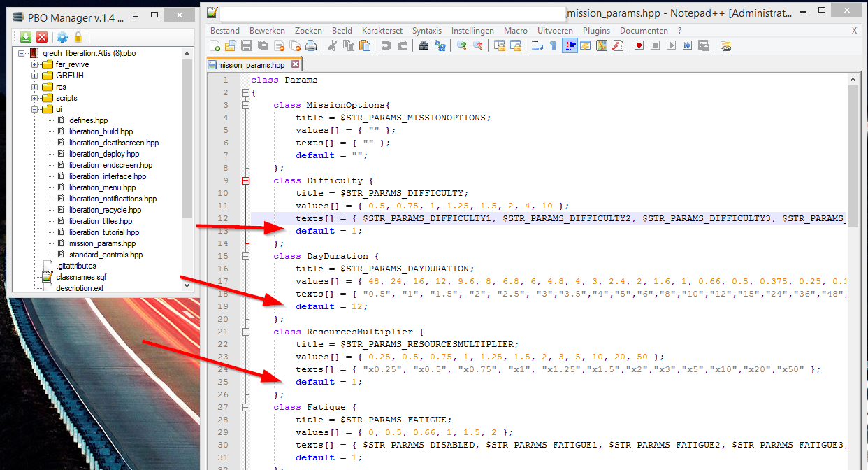
Task: Select standard_controls.hpp file
Action: point(106,255)
